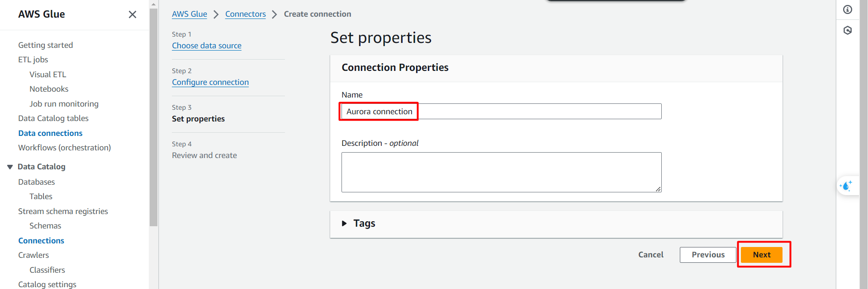Click the Description text area
This screenshot has width=868, height=289.
click(501, 172)
